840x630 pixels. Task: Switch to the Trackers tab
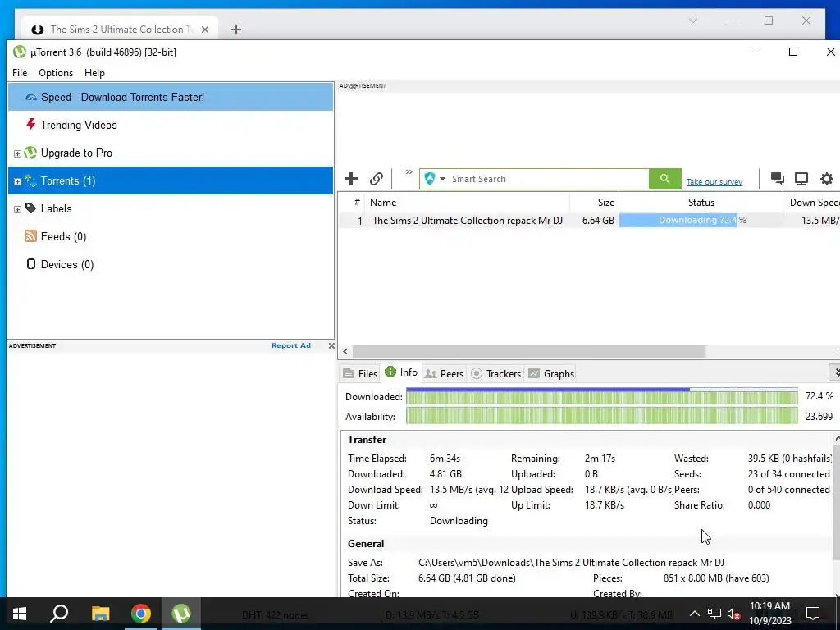click(495, 373)
